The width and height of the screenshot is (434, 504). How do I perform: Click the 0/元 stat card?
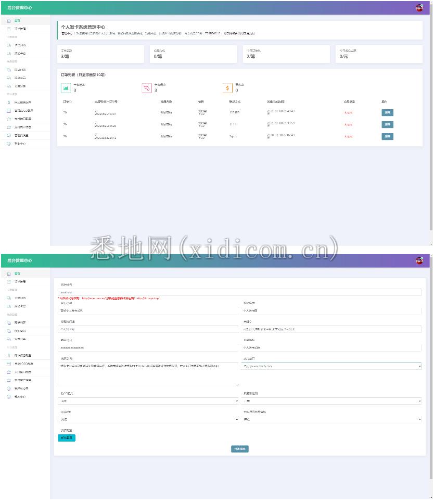[x=379, y=54]
